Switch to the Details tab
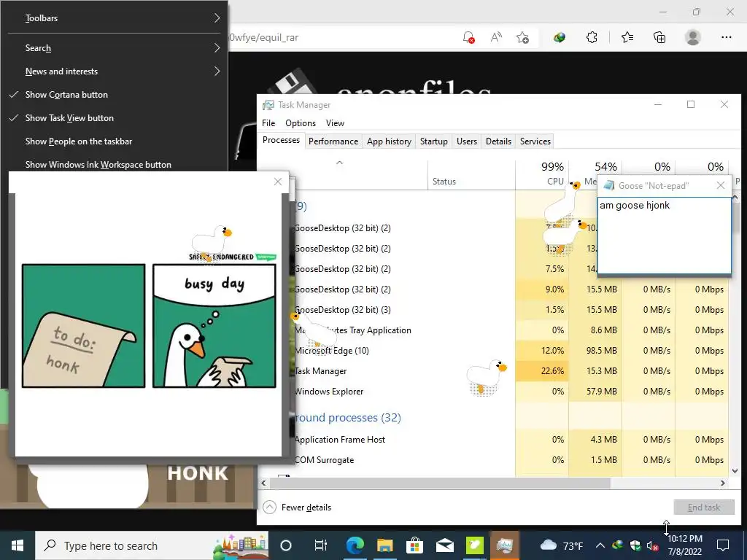 (x=498, y=141)
